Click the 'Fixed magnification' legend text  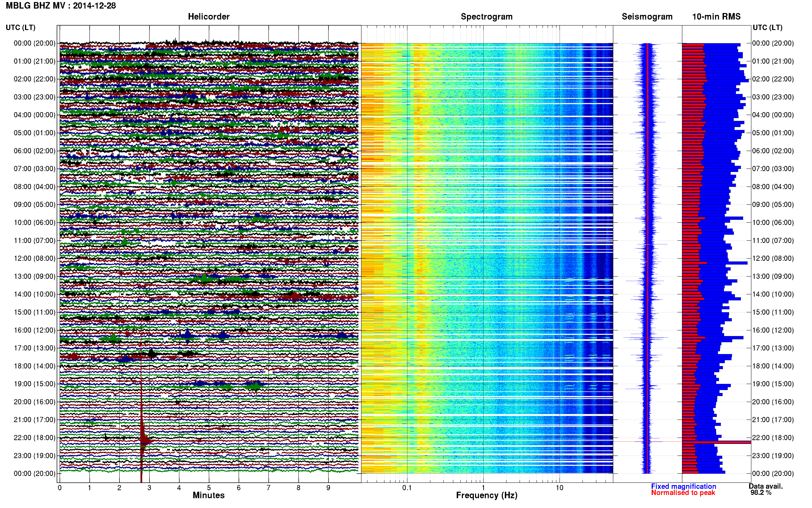(x=684, y=486)
